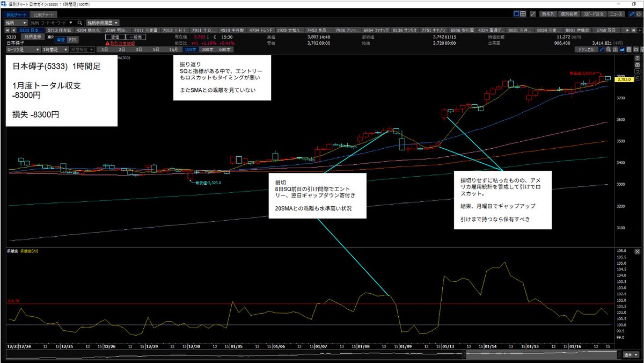Viewport: 644px width, 363px height.
Task: Open 週末 dropdown at bottom right
Action: pos(632,355)
